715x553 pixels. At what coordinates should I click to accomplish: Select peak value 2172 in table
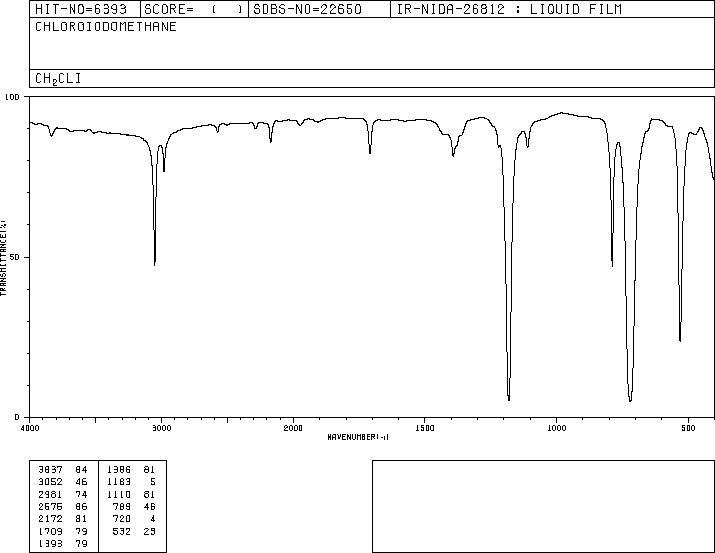point(51,519)
